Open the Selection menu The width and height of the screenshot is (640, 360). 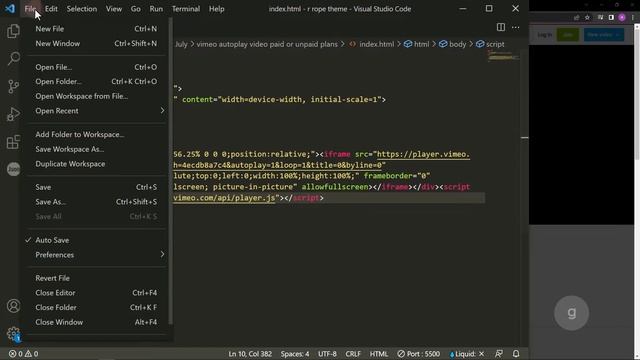tap(82, 9)
